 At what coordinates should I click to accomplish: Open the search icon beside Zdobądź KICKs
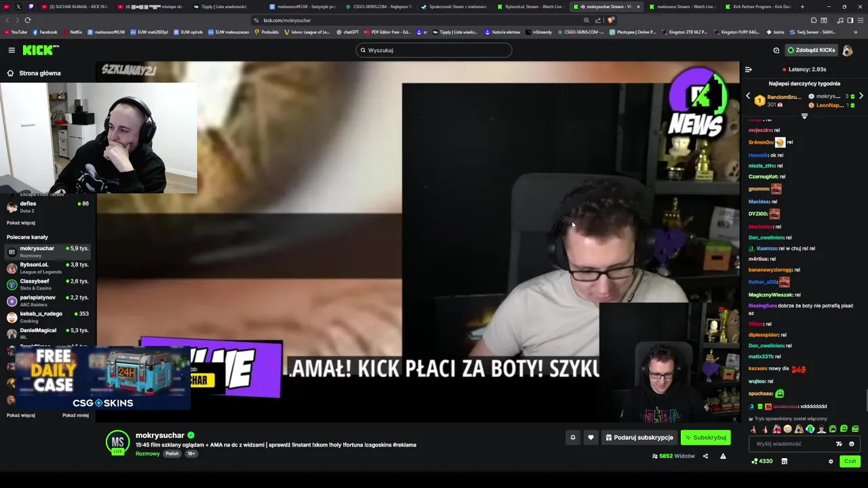tap(776, 50)
